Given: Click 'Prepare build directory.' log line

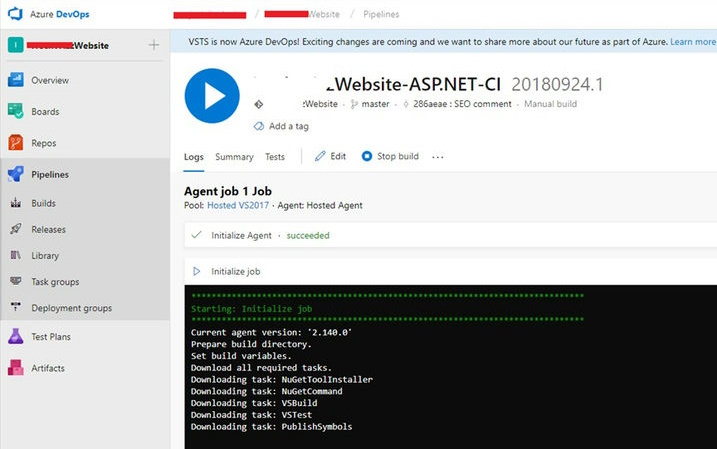Looking at the screenshot, I should 251,344.
